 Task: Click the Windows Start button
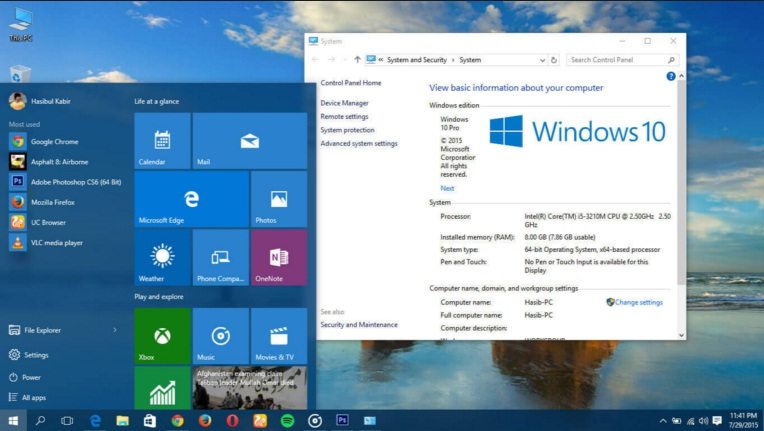coord(13,420)
